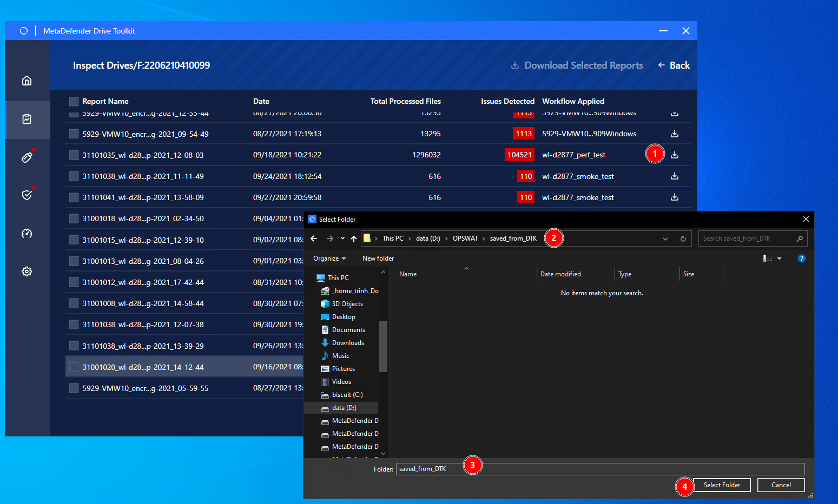Image resolution: width=838 pixels, height=504 pixels.
Task: Select Videos folder in navigation tree
Action: (x=341, y=382)
